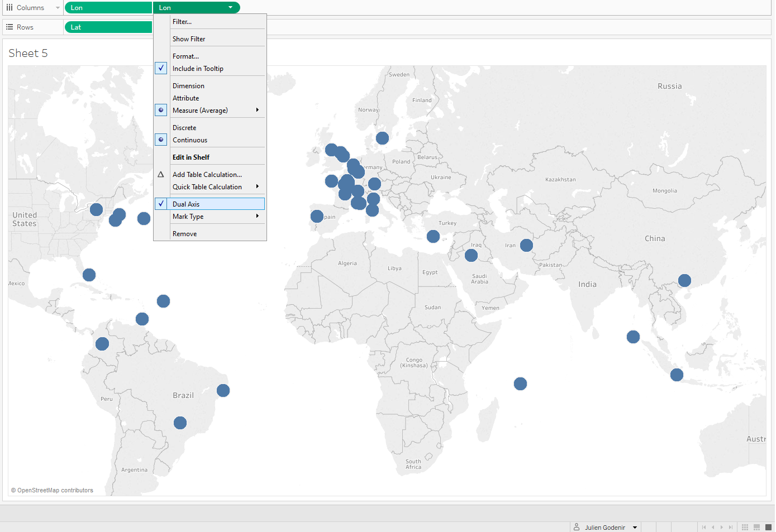Uncheck Include in Tooltip option

tap(198, 69)
